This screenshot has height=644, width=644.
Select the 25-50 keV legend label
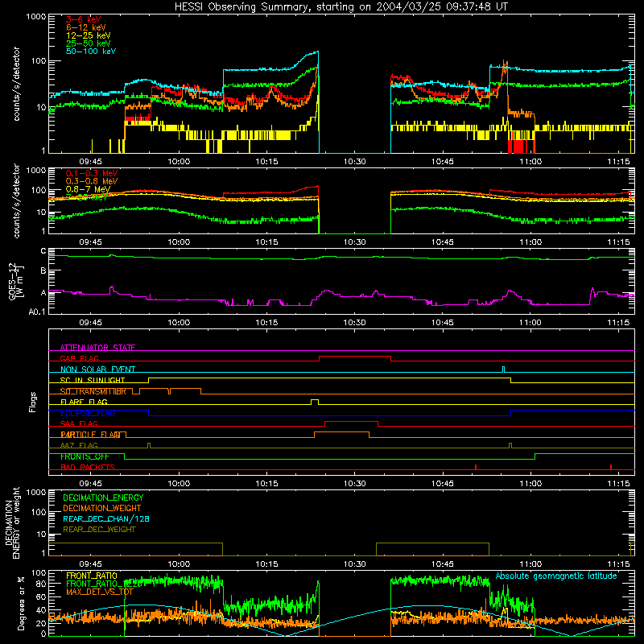coord(89,43)
